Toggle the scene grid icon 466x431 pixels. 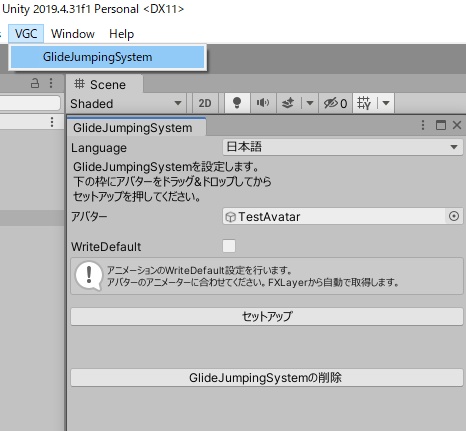364,103
